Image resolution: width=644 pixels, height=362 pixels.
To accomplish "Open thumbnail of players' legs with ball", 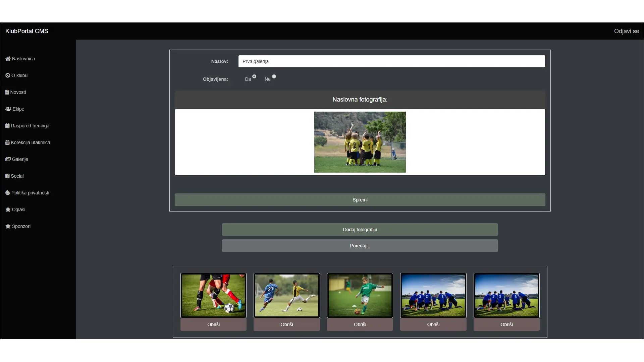I will tap(213, 295).
